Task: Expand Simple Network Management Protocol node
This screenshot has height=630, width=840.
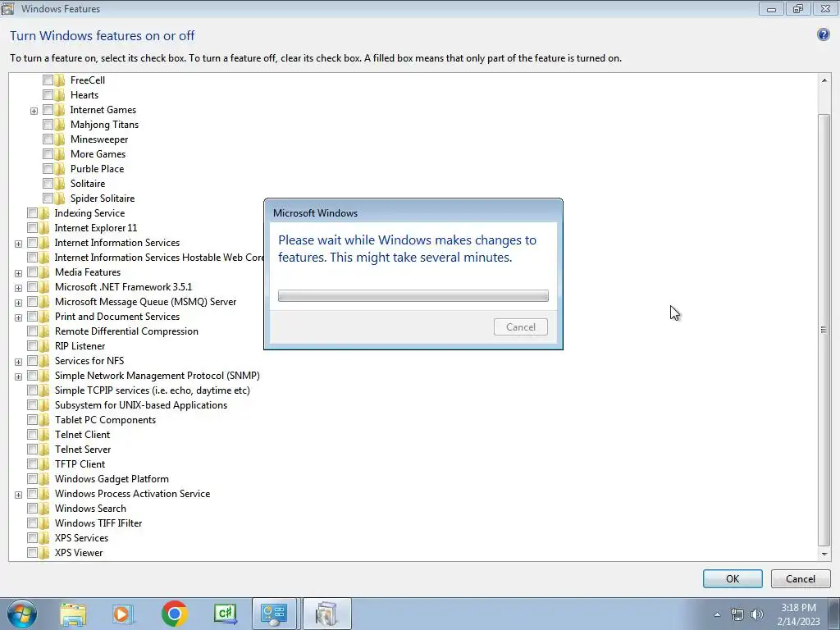Action: [18, 377]
